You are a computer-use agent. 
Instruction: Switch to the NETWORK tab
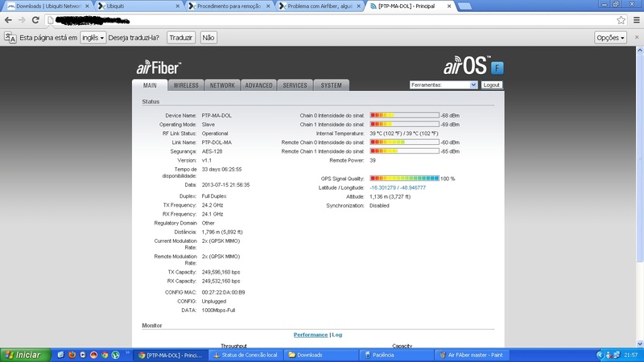click(x=222, y=85)
